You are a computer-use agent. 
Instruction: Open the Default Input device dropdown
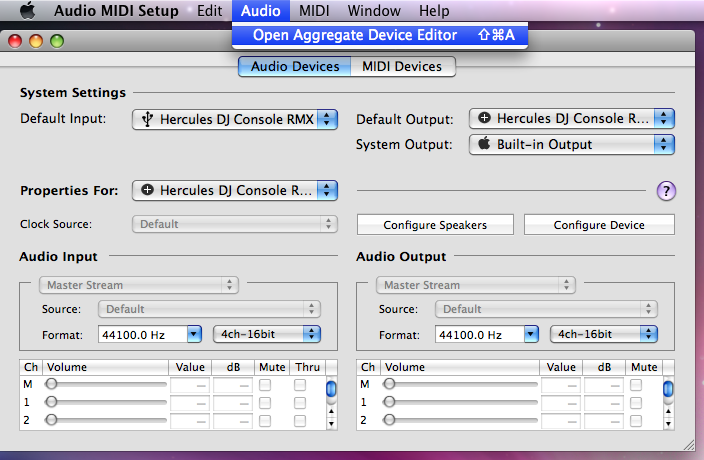[x=235, y=119]
